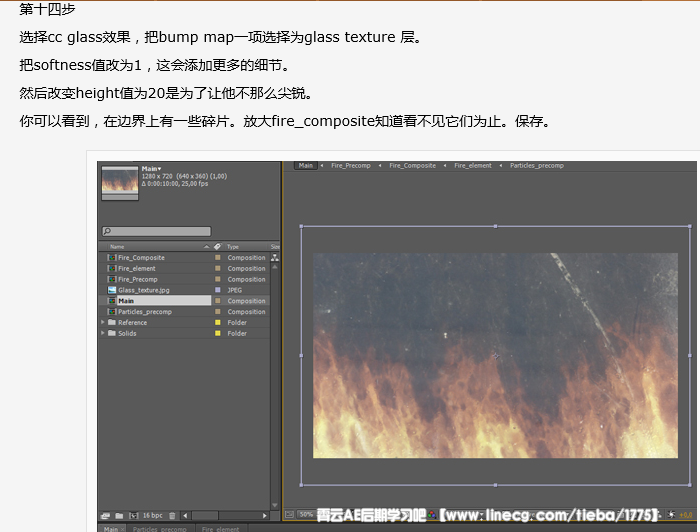The height and width of the screenshot is (532, 700).
Task: Click the search magnifier icon in Project panel
Action: [107, 231]
